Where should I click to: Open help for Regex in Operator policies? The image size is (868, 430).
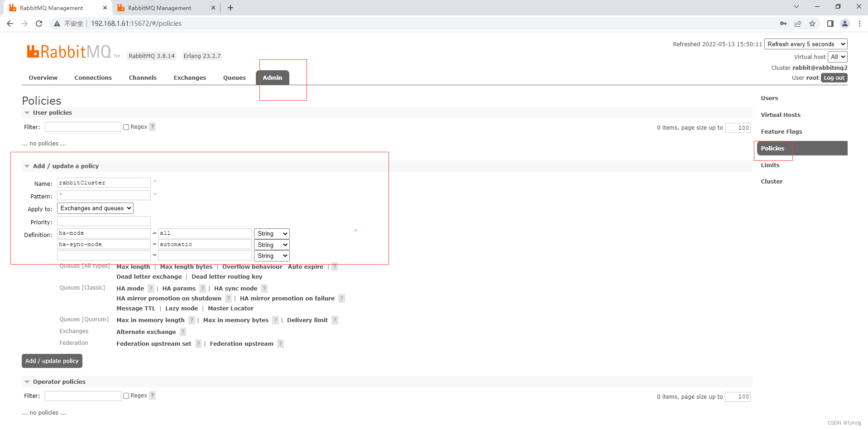point(153,396)
